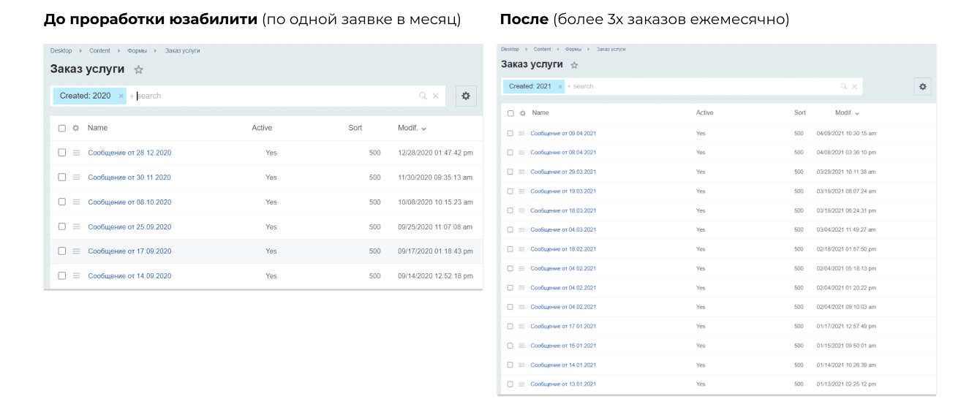Open Content breadcrumb above Created: 2020 list

pyautogui.click(x=99, y=51)
